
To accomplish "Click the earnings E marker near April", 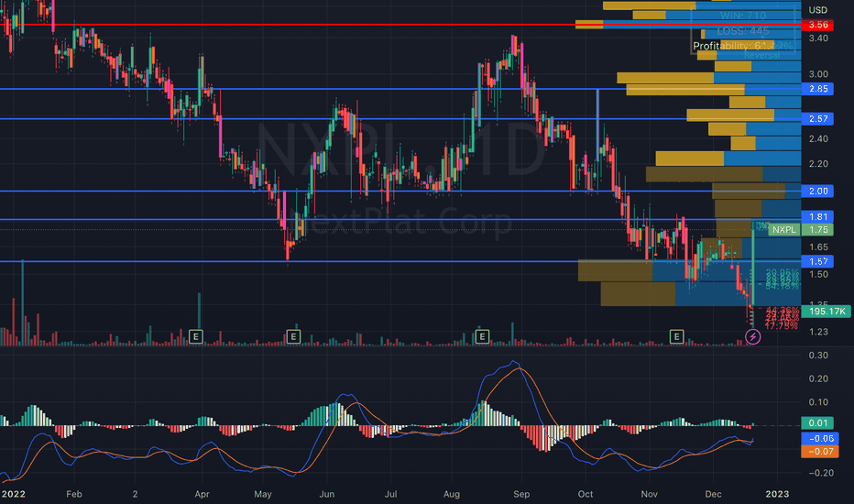I will [195, 336].
